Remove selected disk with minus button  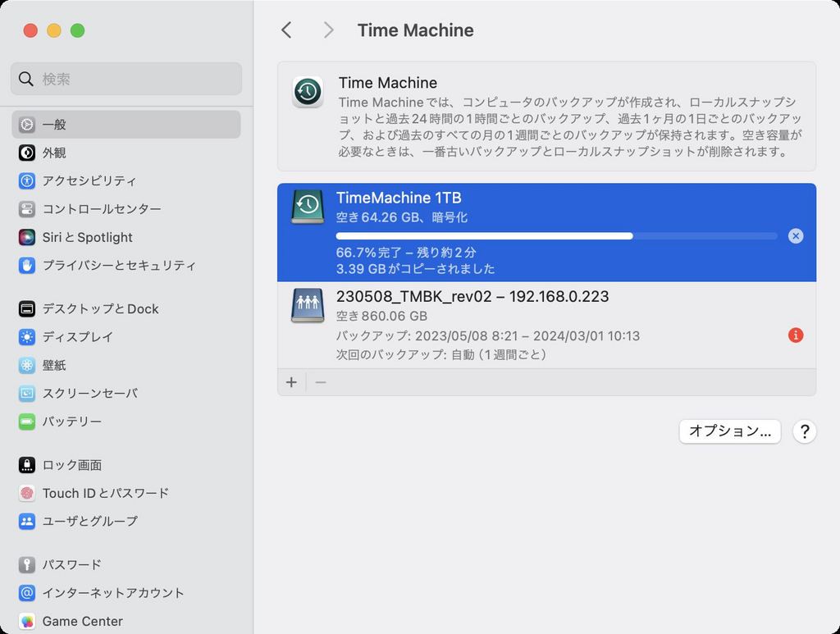pos(321,382)
